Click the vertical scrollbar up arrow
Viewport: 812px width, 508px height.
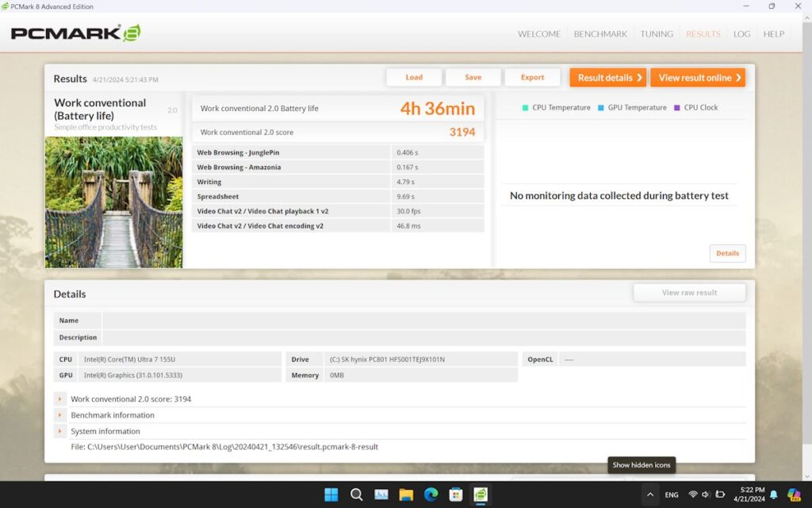[x=806, y=18]
